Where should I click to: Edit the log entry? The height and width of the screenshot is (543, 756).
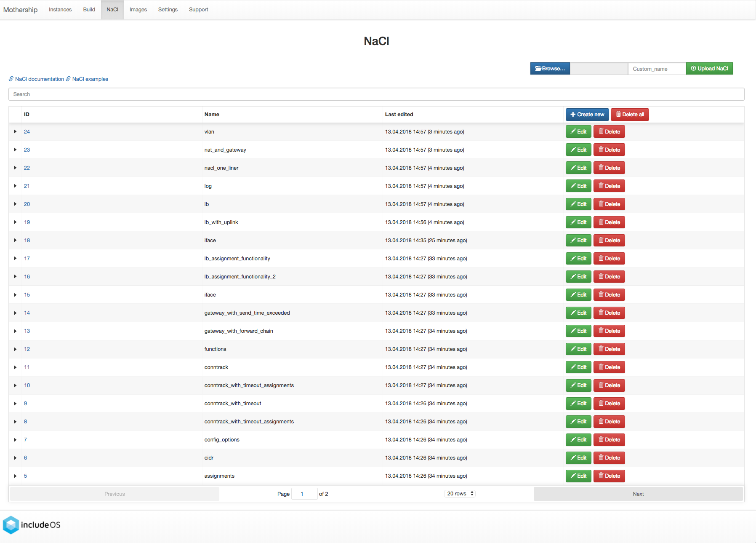[x=578, y=186]
